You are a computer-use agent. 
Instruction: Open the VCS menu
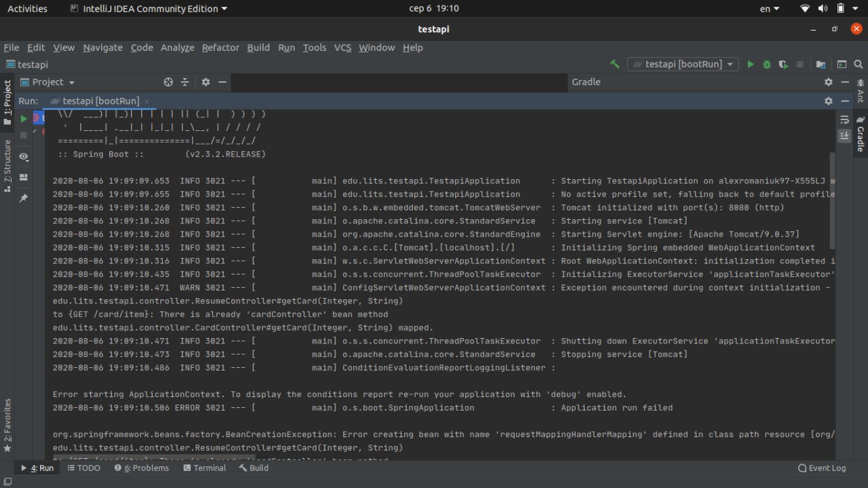[x=342, y=48]
